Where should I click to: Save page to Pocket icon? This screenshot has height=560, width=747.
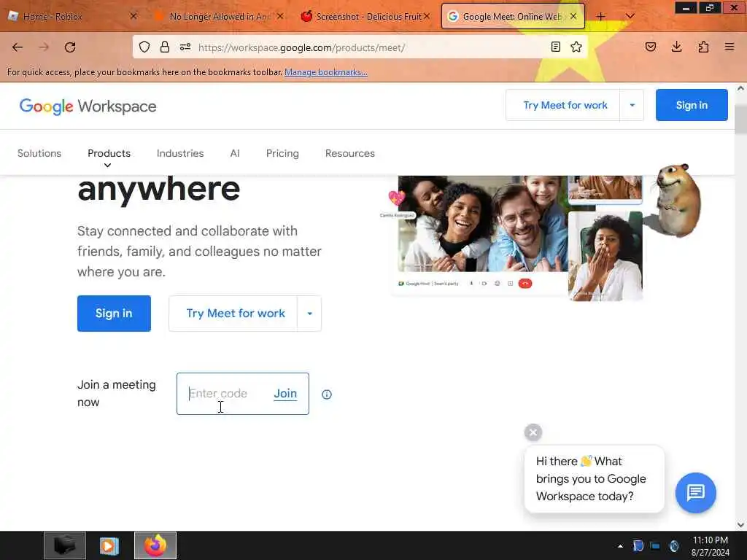pos(650,47)
